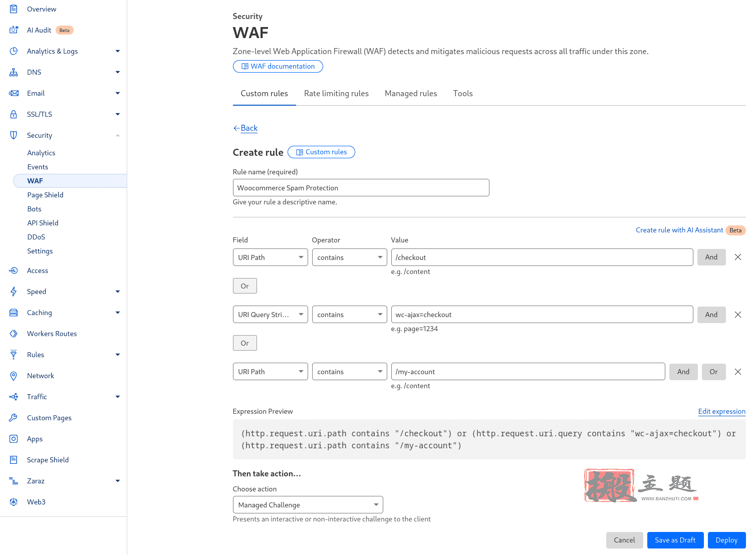Screen dimensions: 756x555
Task: Open Page Shield in Security submenu
Action: click(x=45, y=195)
